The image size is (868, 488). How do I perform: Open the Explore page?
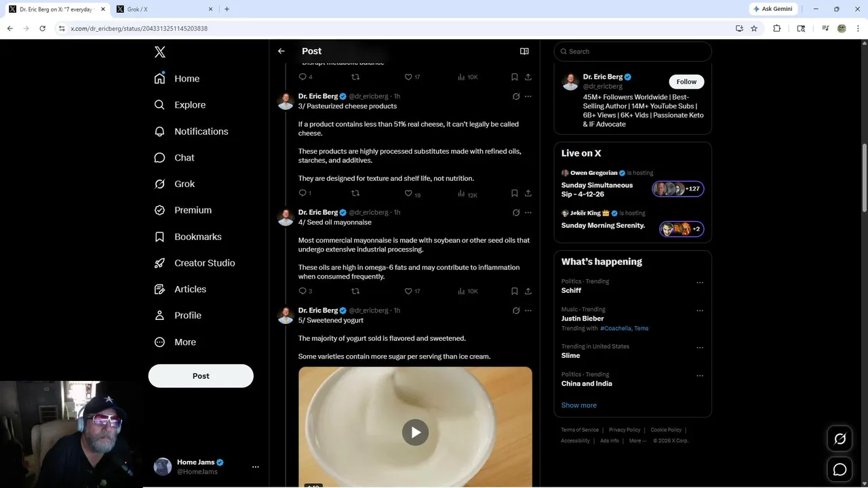pyautogui.click(x=180, y=105)
